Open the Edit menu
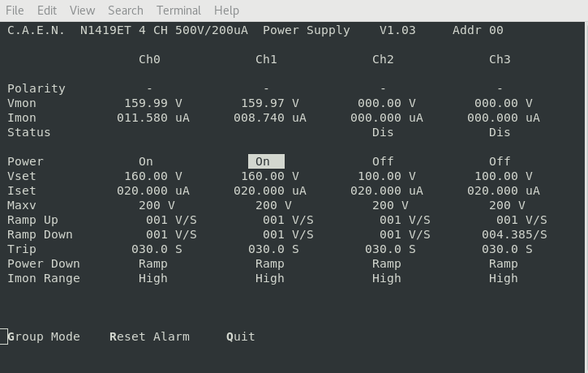This screenshot has height=373, width=588. [x=47, y=11]
